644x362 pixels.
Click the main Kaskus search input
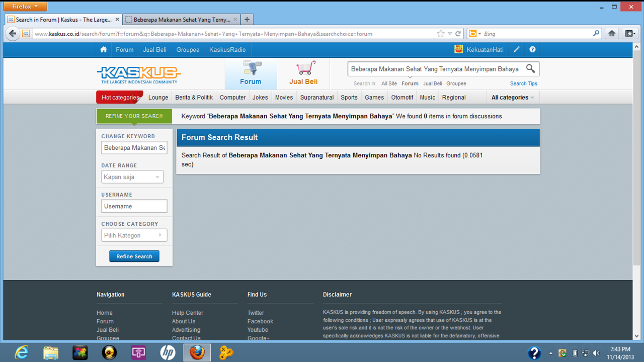click(x=436, y=69)
